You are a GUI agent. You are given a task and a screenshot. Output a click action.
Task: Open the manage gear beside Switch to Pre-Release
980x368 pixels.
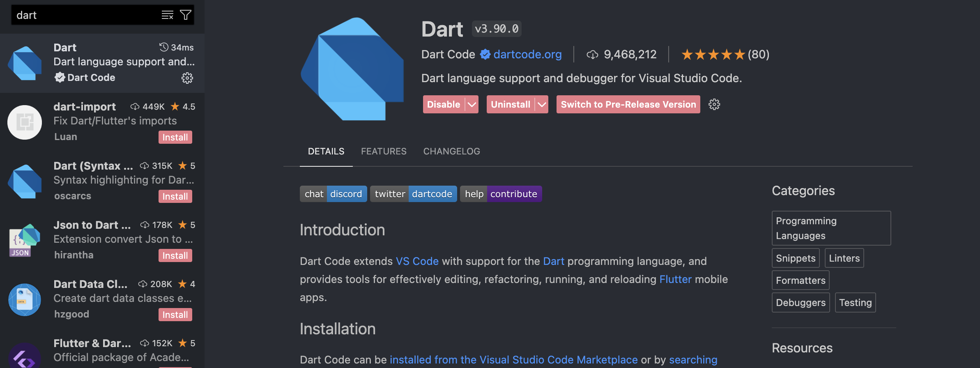[714, 104]
